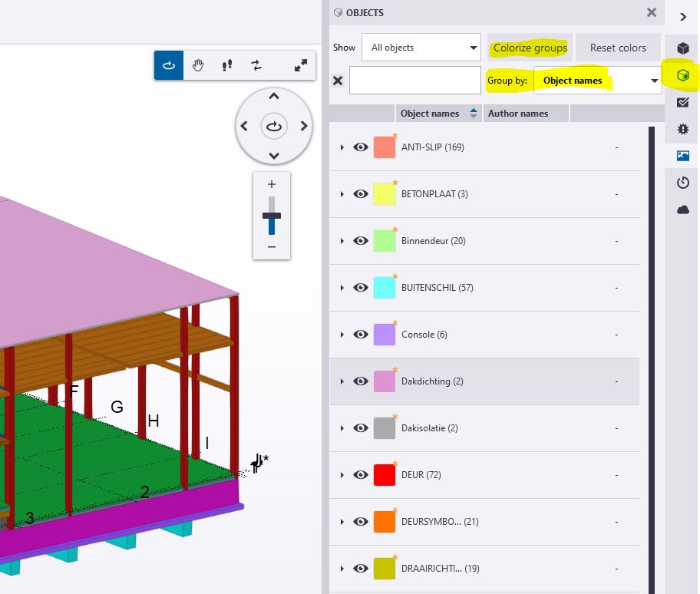Select the DEURSYMBO... (21) row
Viewport: 700px width, 594px height.
tap(484, 522)
